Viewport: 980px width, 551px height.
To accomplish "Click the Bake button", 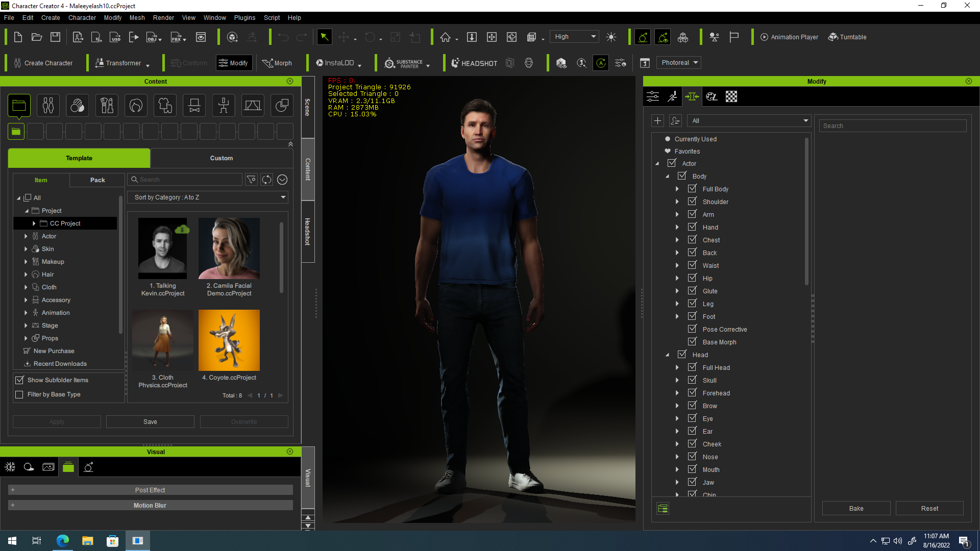I will point(856,508).
